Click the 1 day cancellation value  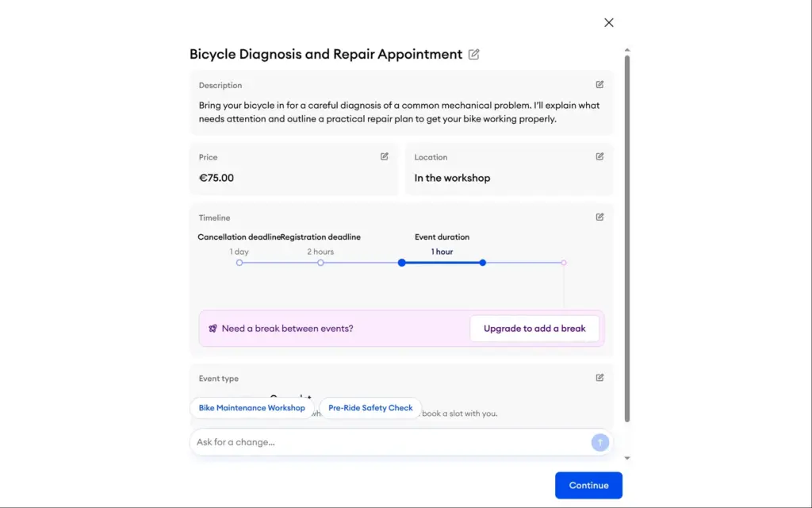(x=239, y=252)
